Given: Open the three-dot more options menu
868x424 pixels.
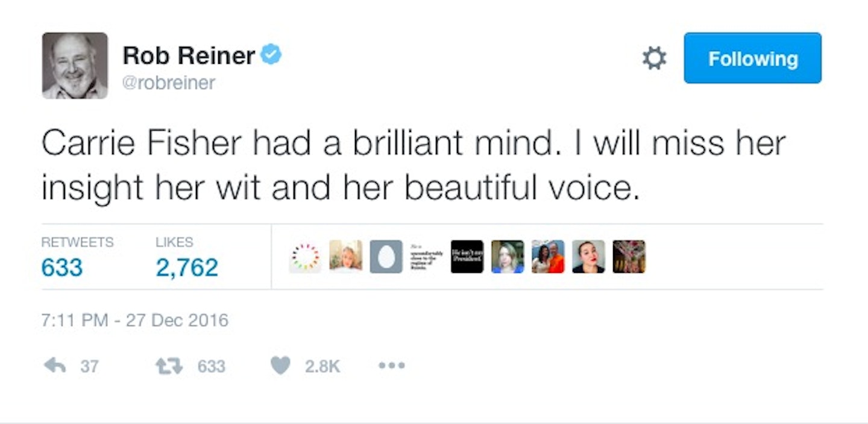Looking at the screenshot, I should coord(392,365).
